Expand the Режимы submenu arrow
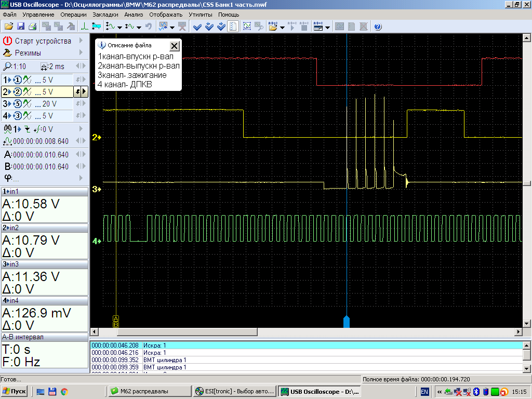The height and width of the screenshot is (399, 532). click(81, 52)
